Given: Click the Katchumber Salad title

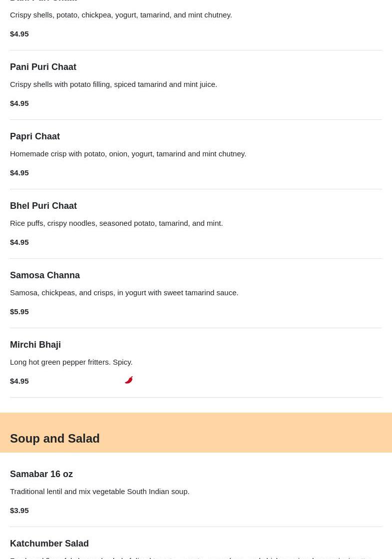Looking at the screenshot, I should (x=49, y=544).
